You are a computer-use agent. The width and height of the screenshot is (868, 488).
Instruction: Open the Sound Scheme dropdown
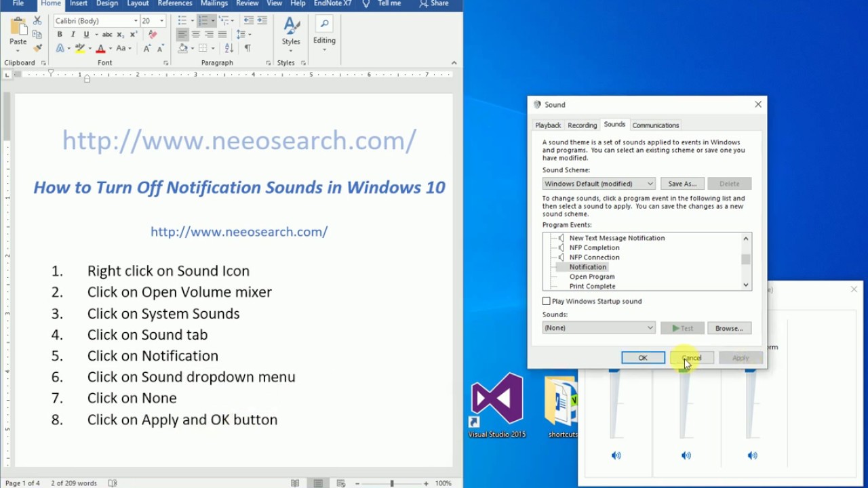[x=599, y=184]
